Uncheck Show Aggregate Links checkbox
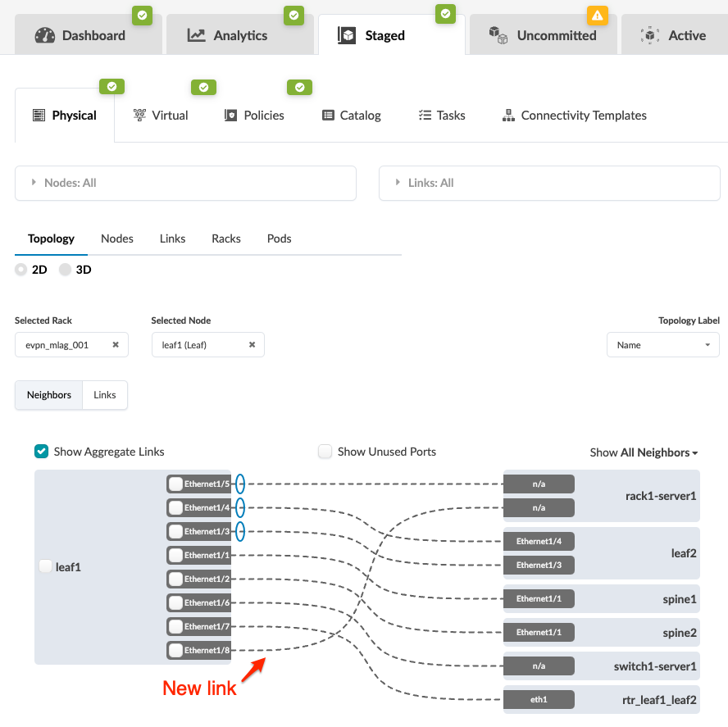728x727 pixels. click(41, 452)
